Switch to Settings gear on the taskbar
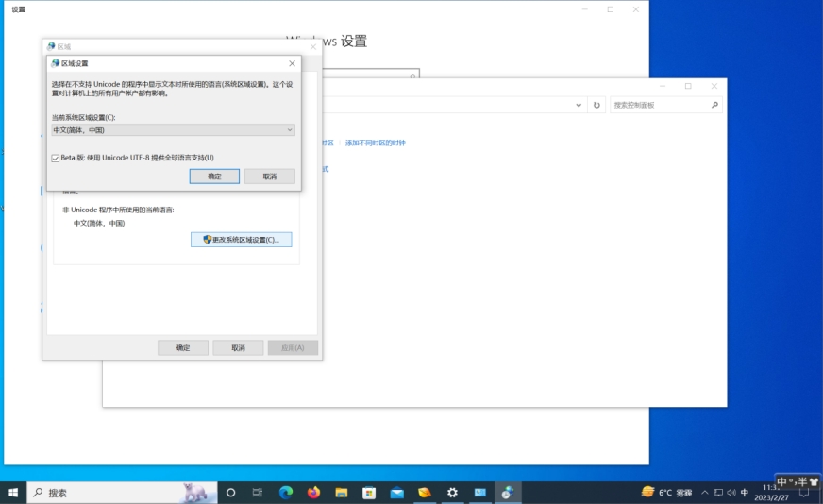 (452, 493)
